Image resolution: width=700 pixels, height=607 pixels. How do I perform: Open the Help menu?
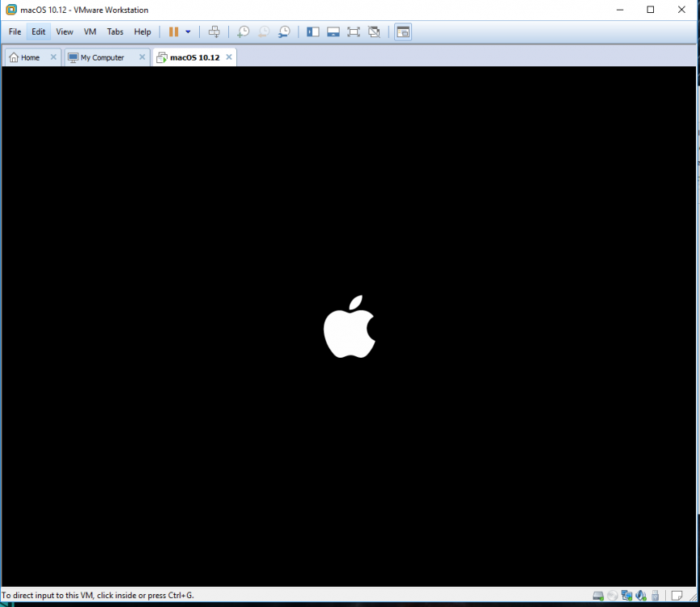pos(142,32)
